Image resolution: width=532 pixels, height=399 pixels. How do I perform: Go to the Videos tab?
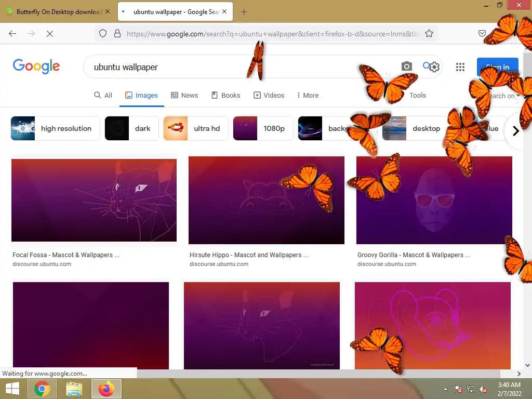click(269, 96)
